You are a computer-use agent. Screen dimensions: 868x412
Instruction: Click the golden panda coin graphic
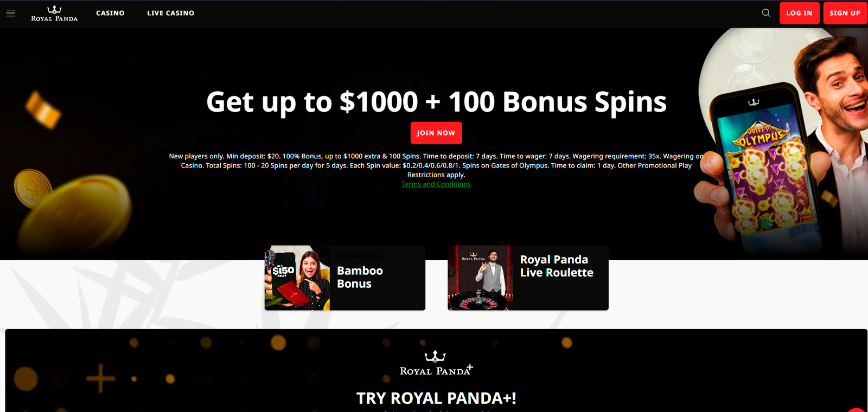[31, 188]
